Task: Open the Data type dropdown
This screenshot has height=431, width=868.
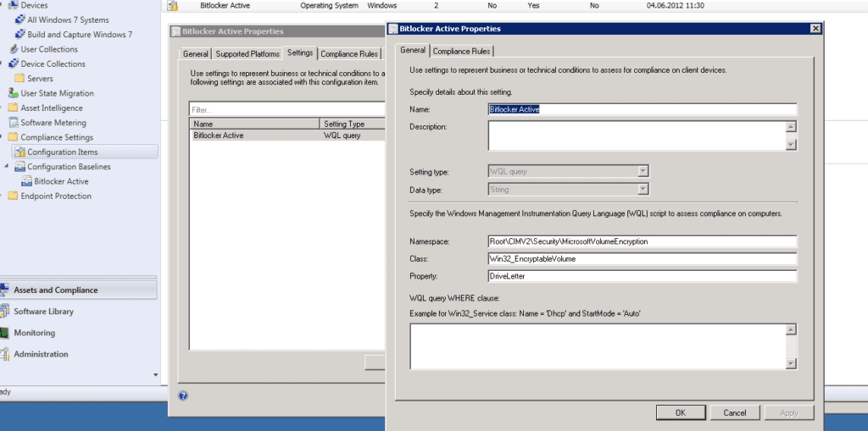Action: (643, 189)
